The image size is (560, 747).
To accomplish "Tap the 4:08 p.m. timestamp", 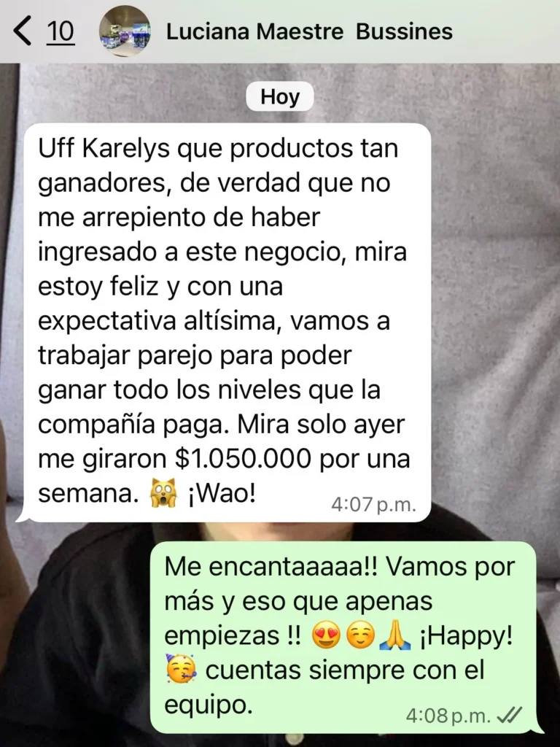I will tap(448, 716).
